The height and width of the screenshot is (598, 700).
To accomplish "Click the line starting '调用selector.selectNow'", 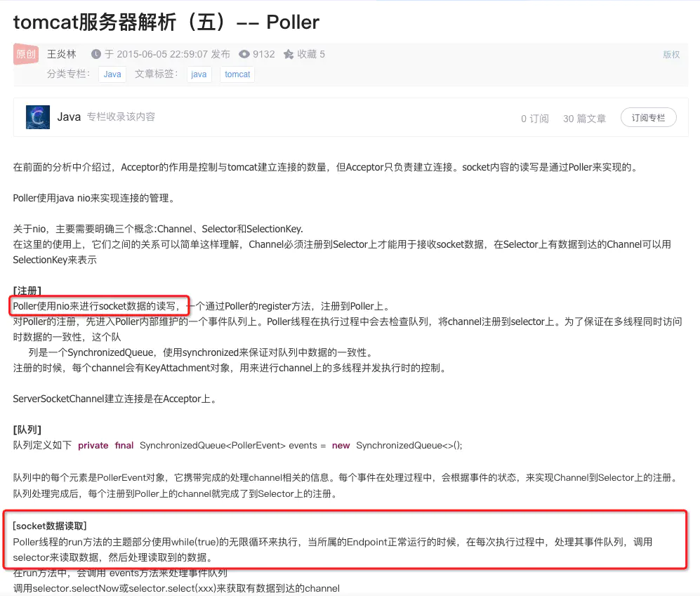I will 176,588.
